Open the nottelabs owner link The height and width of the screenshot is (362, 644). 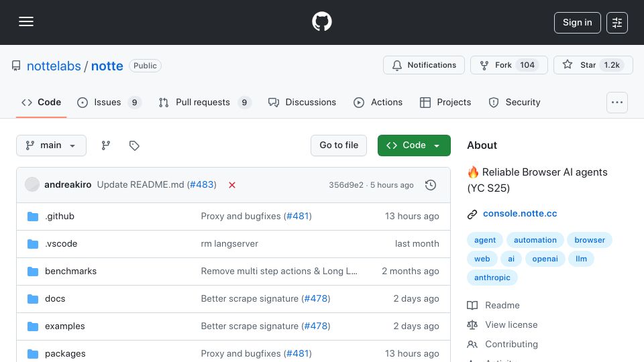pos(54,66)
